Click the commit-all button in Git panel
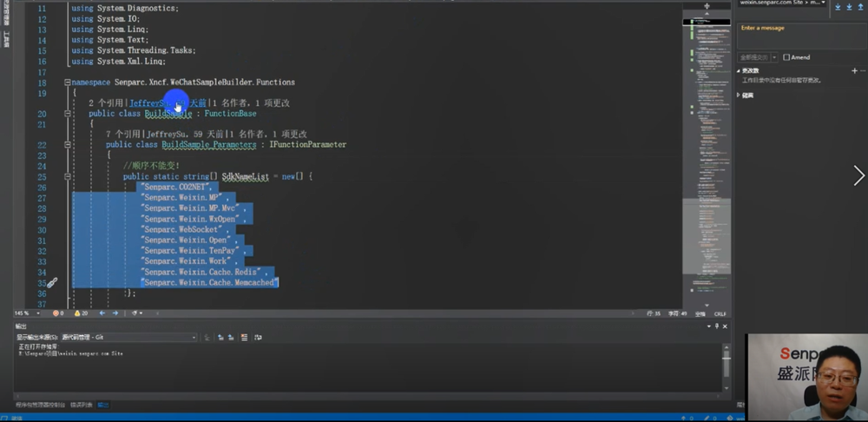Image resolution: width=868 pixels, height=422 pixels. click(754, 57)
